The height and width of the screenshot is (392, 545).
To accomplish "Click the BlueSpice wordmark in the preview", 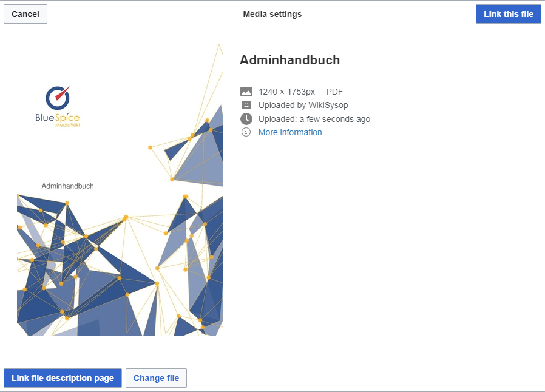I will [x=58, y=118].
